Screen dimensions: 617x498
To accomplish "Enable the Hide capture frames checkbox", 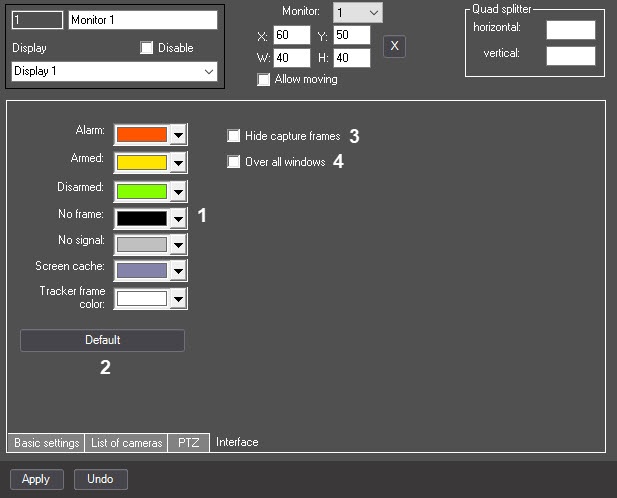I will 233,136.
